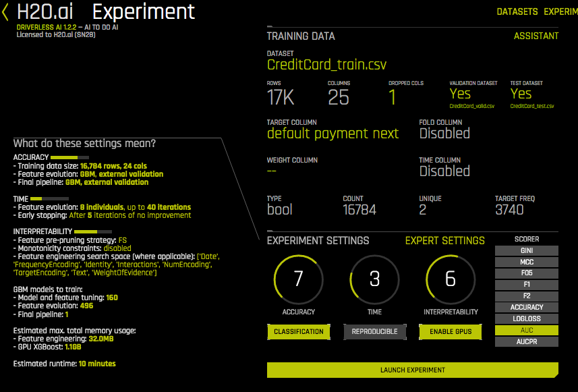Viewport: 578px width, 392px height.
Task: Click the count value 16784
Action: click(x=359, y=210)
